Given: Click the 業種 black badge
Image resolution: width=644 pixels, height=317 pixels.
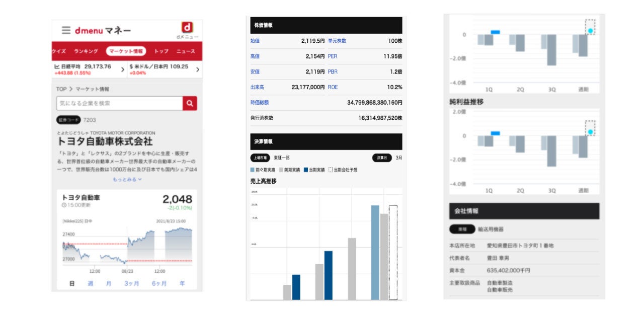Looking at the screenshot, I should (x=462, y=229).
